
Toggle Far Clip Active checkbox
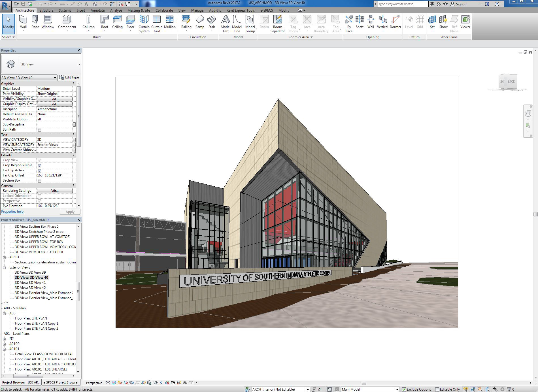coord(39,171)
